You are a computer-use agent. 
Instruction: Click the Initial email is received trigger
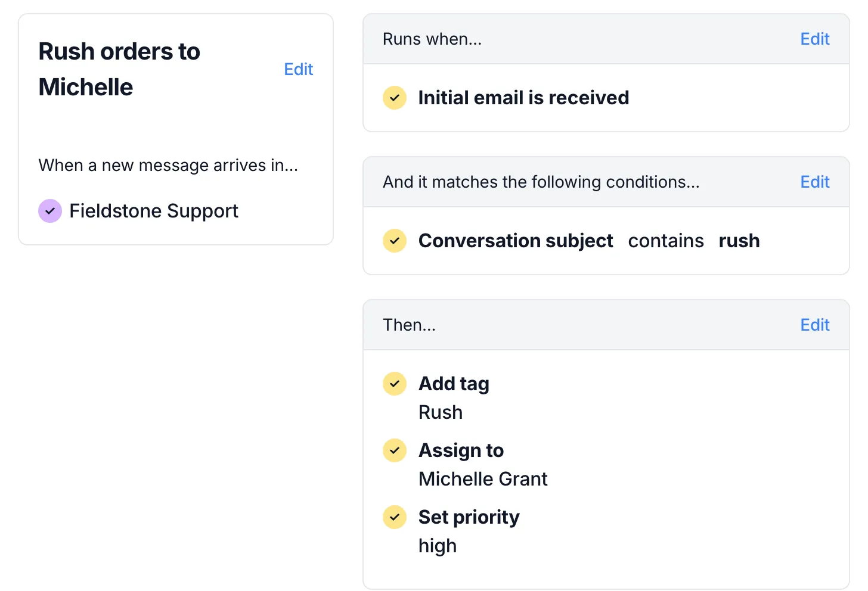(x=523, y=98)
